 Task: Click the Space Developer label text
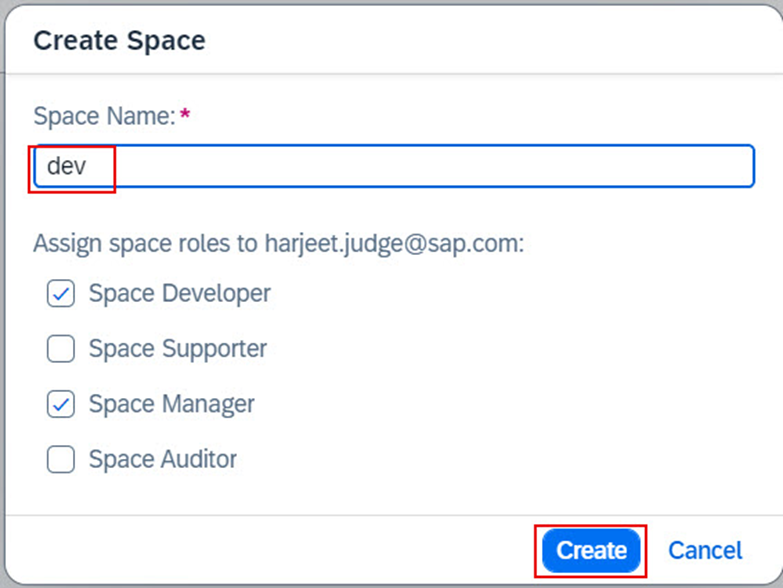click(180, 294)
